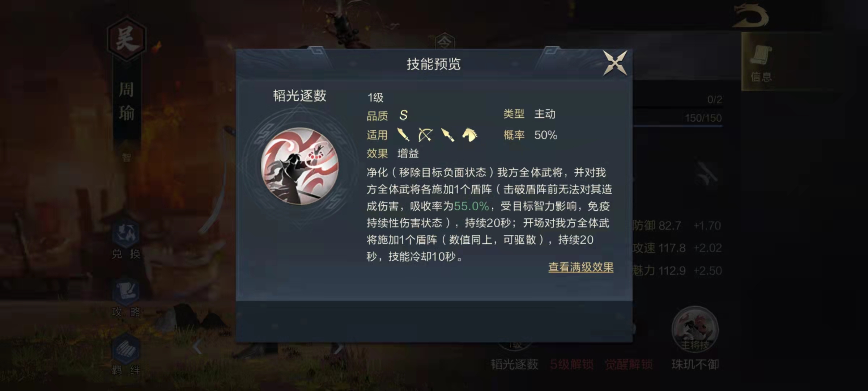Select the spear troop type icon

coord(447,135)
